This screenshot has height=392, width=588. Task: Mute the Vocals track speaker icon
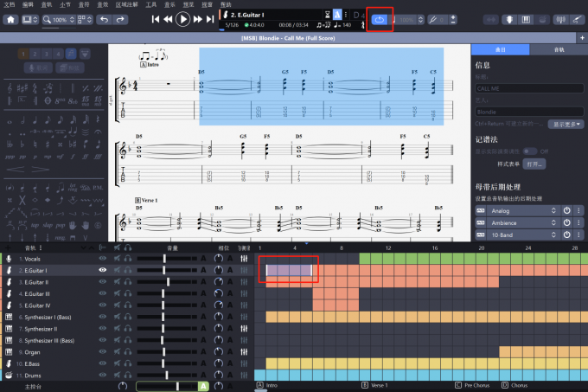[x=115, y=259]
